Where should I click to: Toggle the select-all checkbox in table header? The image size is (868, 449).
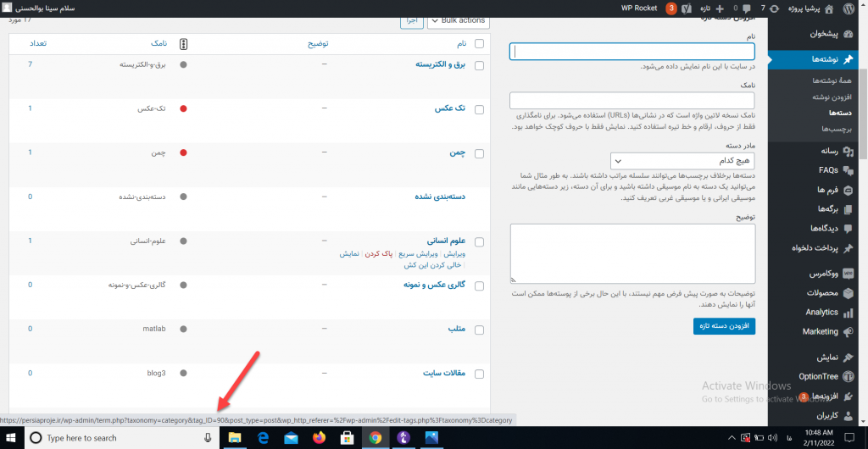(x=479, y=44)
